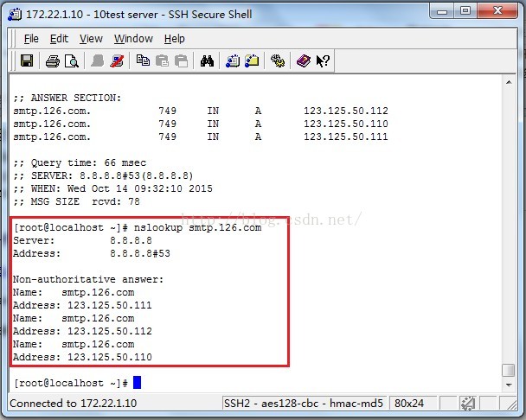This screenshot has height=420, width=526.
Task: Click 'Address: 123.125.50.111' nslookup line
Action: click(x=82, y=305)
